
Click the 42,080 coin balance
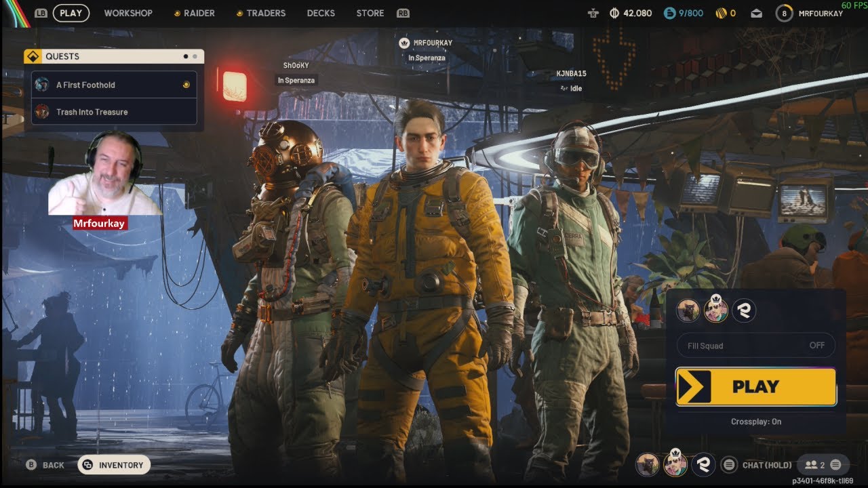tap(638, 13)
